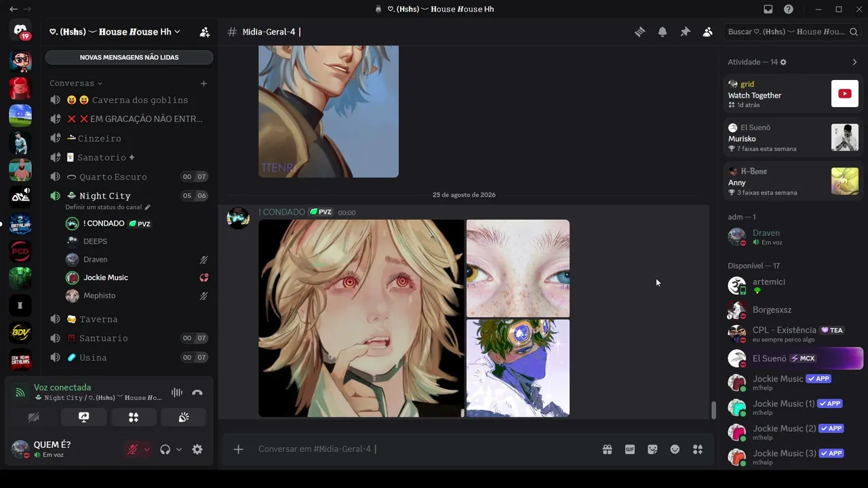The height and width of the screenshot is (488, 868).
Task: Open voice connection signal details
Action: (x=20, y=392)
